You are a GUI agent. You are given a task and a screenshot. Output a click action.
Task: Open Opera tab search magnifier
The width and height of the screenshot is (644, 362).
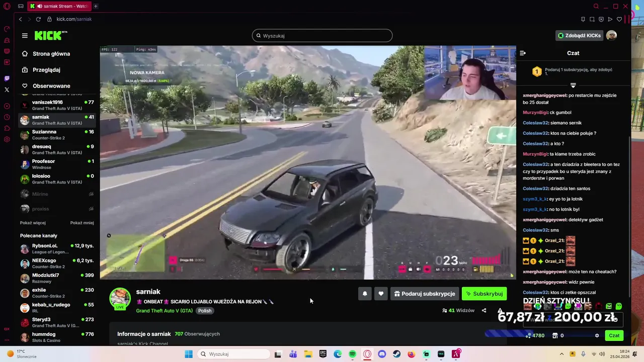pos(596,6)
